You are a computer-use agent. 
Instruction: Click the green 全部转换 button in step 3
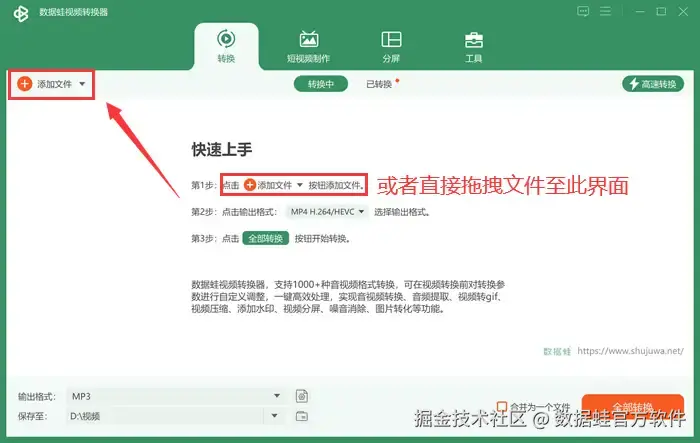click(266, 238)
